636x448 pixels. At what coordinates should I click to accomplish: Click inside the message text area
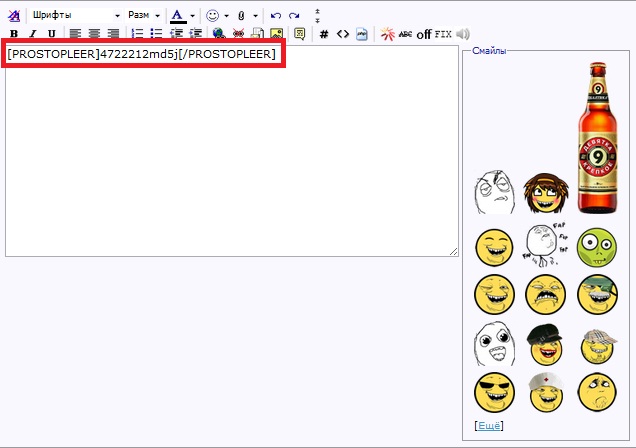pyautogui.click(x=230, y=160)
